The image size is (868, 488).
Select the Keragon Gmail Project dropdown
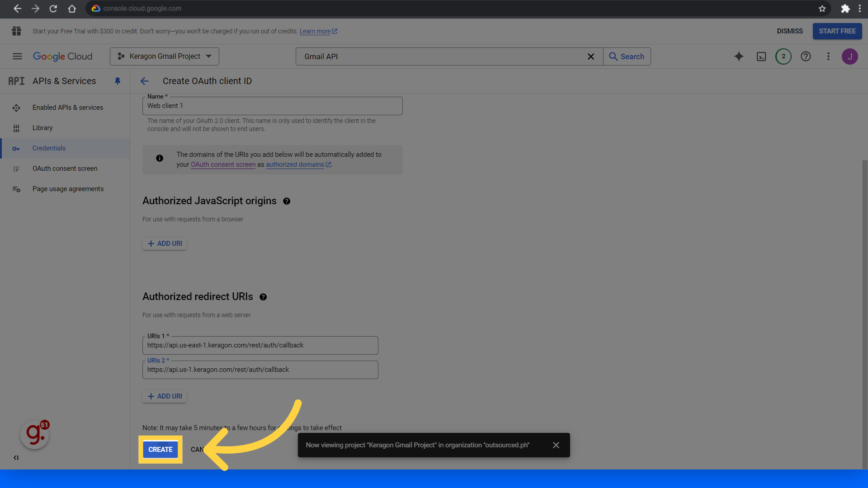[x=165, y=56]
